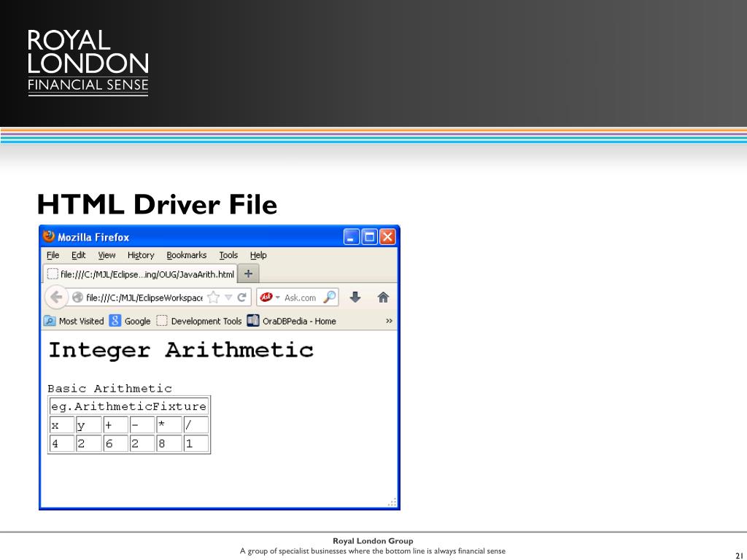
Task: Click the file:///C:/MJL address bar field
Action: [144, 297]
